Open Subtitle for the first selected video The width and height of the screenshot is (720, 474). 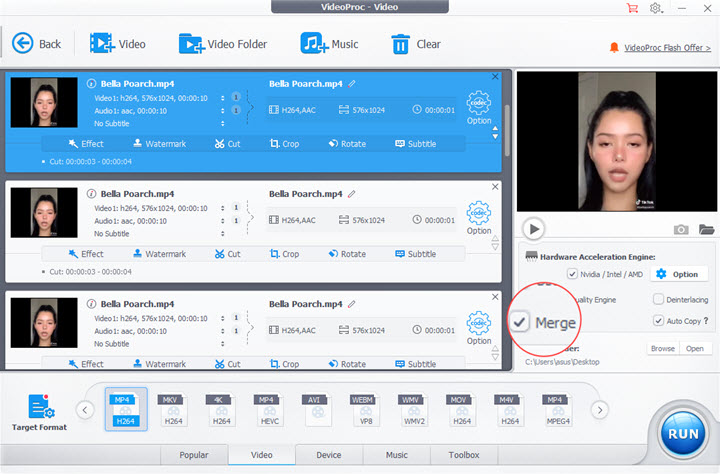click(416, 144)
